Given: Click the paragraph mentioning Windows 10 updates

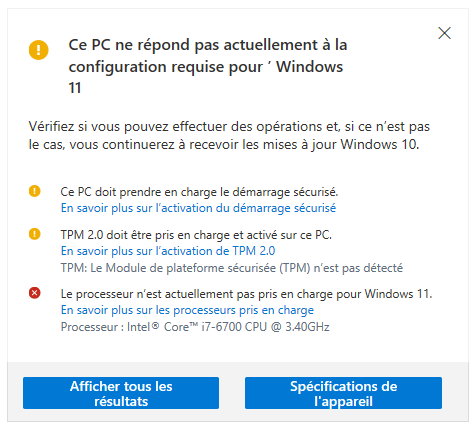Looking at the screenshot, I should [229, 136].
